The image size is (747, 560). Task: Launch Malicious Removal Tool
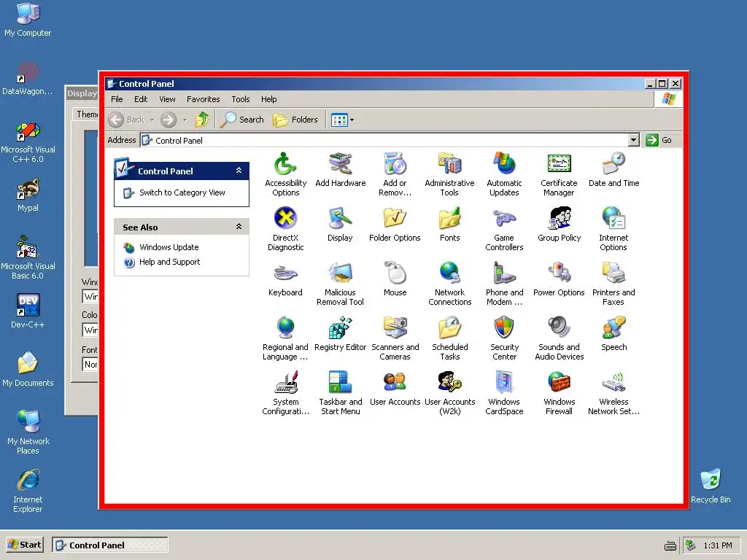(340, 284)
